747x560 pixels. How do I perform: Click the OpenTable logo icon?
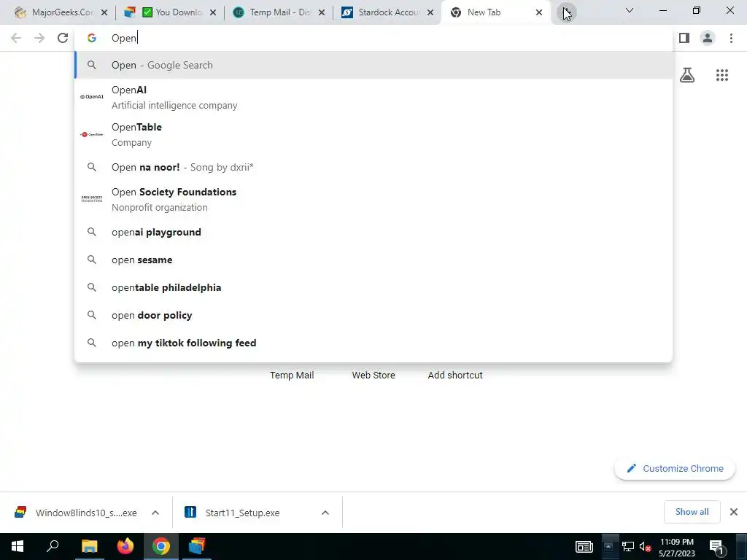(x=91, y=134)
